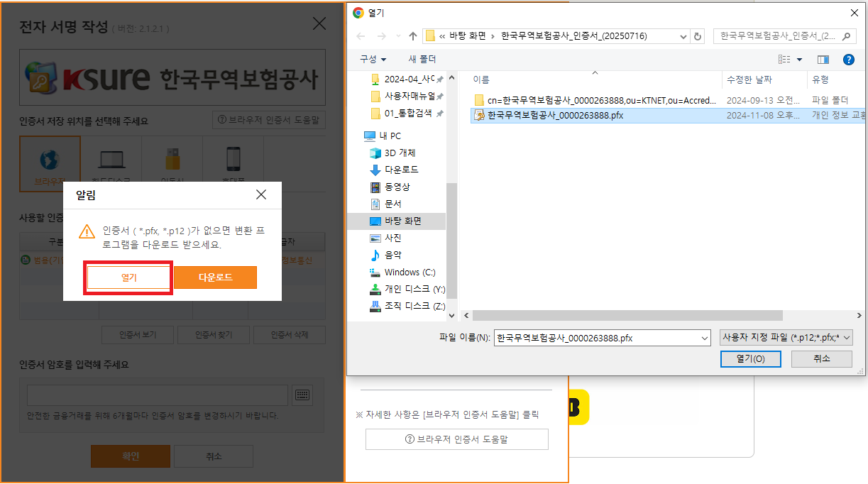Open 3D 개체 in the navigation pane
This screenshot has width=868, height=484.
click(x=392, y=153)
